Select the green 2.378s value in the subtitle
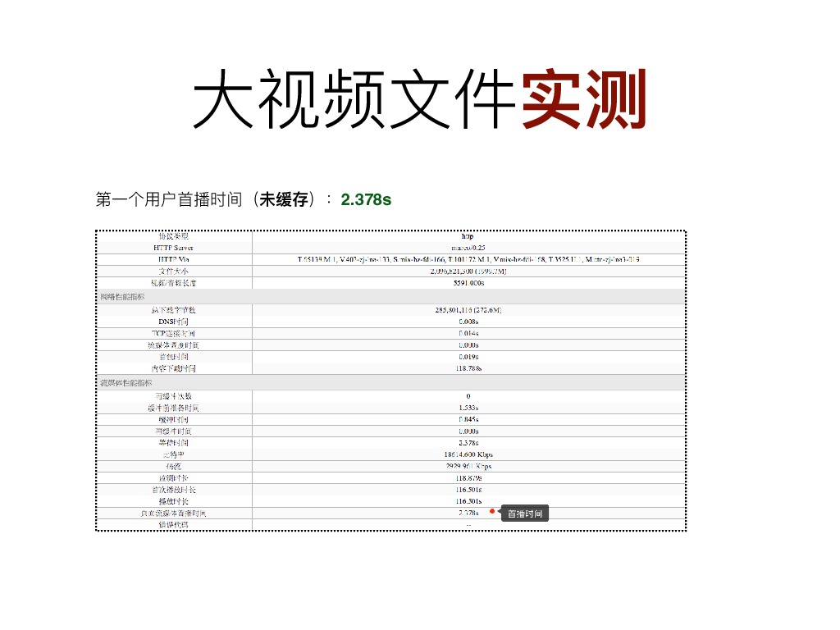 tap(366, 200)
